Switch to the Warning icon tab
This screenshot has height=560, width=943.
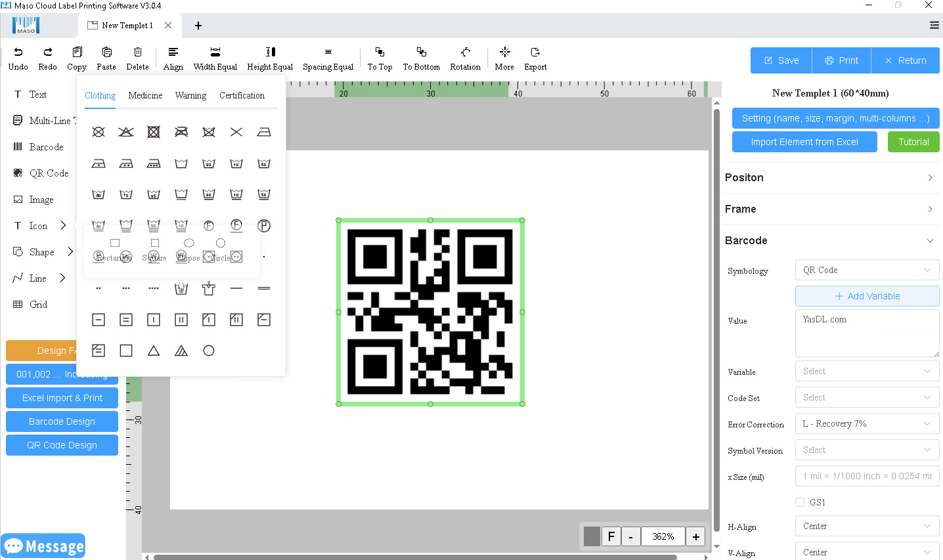pos(190,95)
